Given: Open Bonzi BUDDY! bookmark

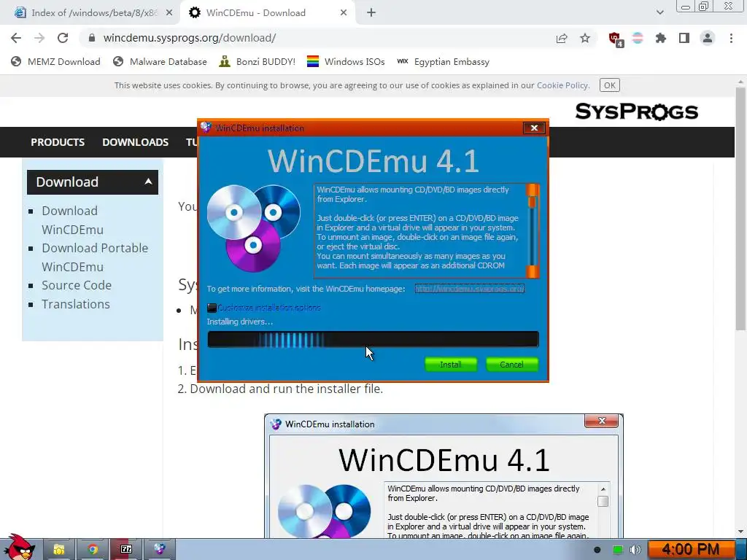Looking at the screenshot, I should tap(258, 62).
